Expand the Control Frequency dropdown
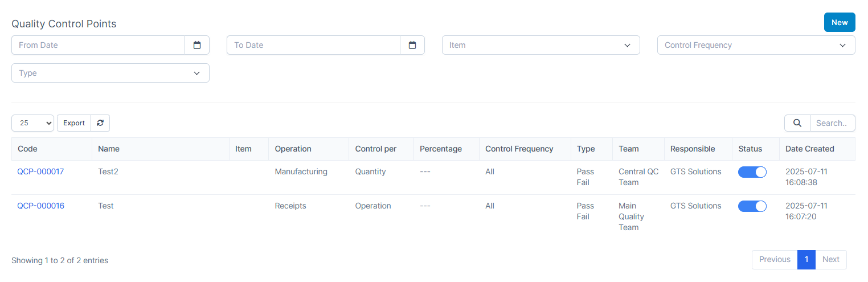 click(756, 45)
